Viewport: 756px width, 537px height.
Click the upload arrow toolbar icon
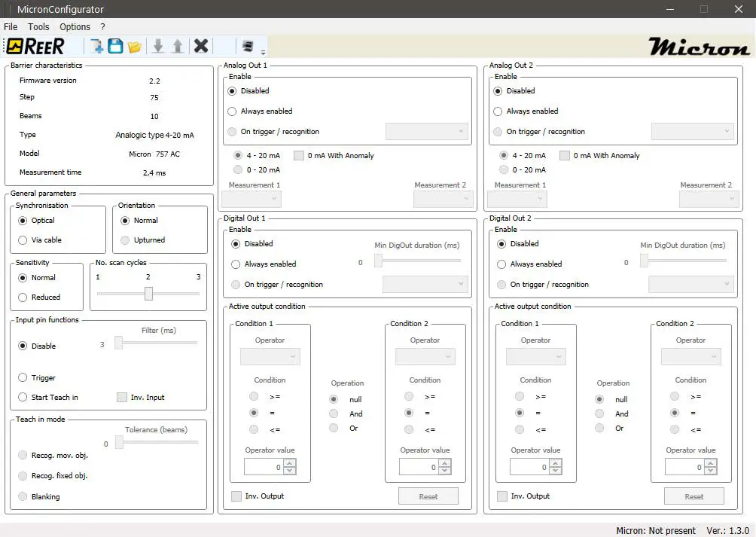(x=178, y=46)
